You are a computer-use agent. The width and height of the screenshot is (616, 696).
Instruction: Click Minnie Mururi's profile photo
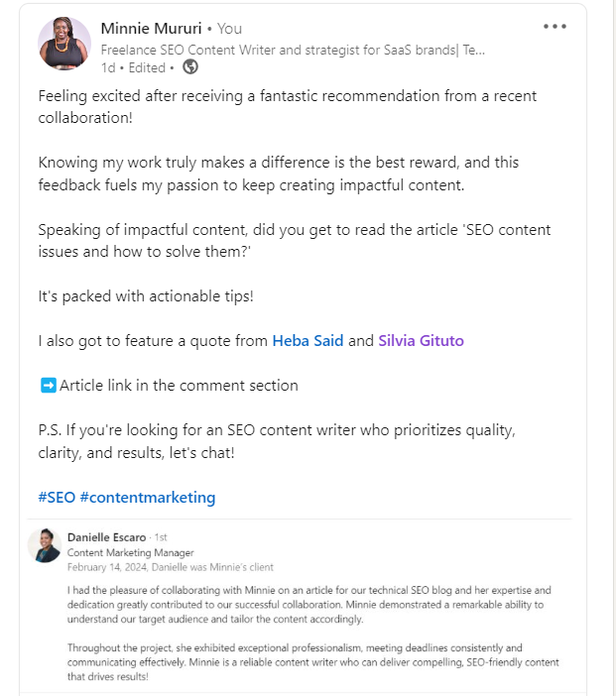click(x=64, y=44)
